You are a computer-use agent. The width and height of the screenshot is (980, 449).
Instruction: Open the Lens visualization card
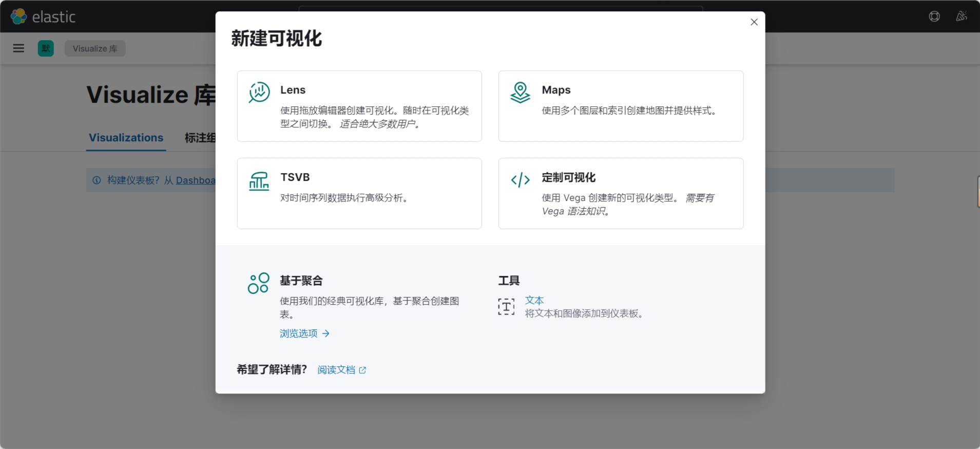(359, 106)
